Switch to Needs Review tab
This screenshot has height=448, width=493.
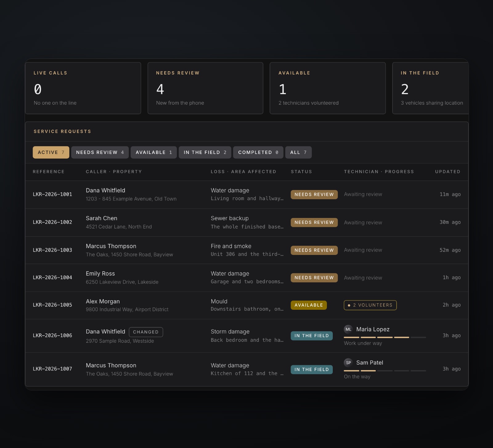100,152
